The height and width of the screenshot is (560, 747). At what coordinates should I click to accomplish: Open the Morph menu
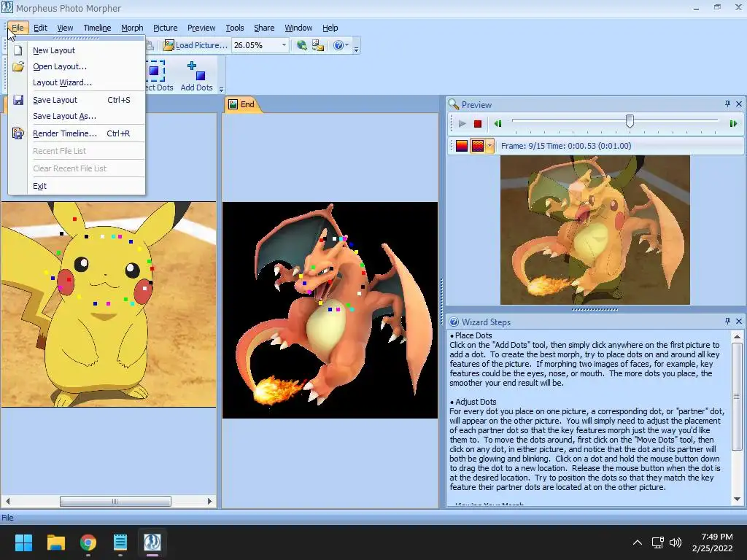point(132,28)
